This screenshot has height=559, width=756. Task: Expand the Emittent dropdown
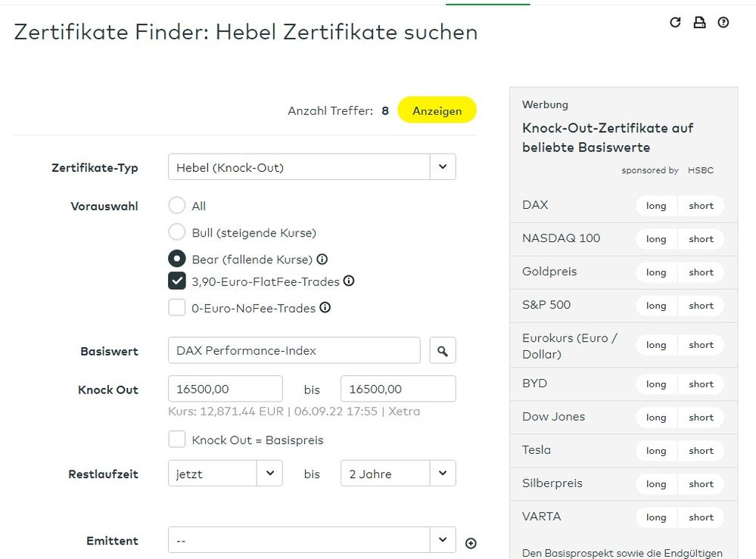tap(443, 540)
